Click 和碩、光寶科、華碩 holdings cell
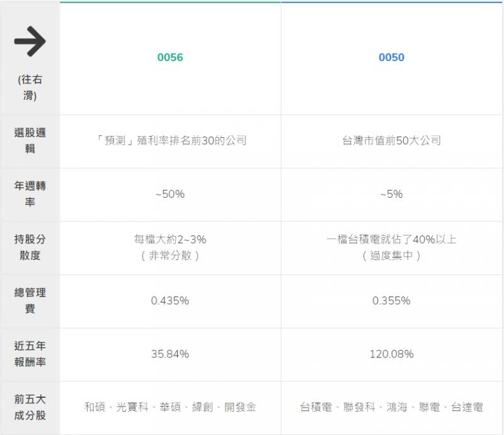 [170, 407]
